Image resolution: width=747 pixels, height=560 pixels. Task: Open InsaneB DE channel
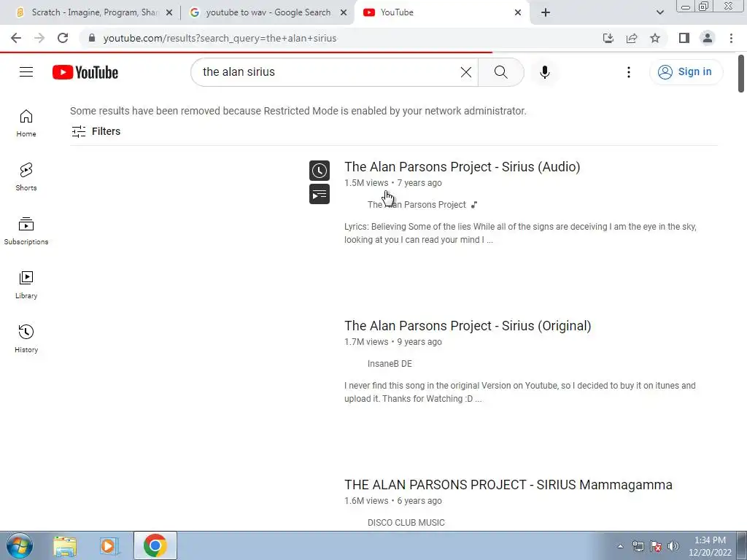[390, 364]
